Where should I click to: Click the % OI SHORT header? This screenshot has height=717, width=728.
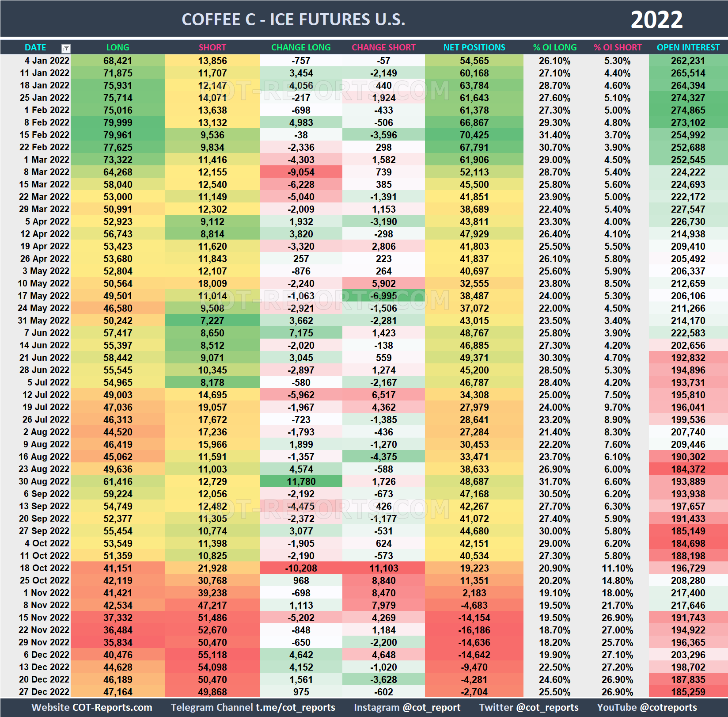(x=618, y=47)
